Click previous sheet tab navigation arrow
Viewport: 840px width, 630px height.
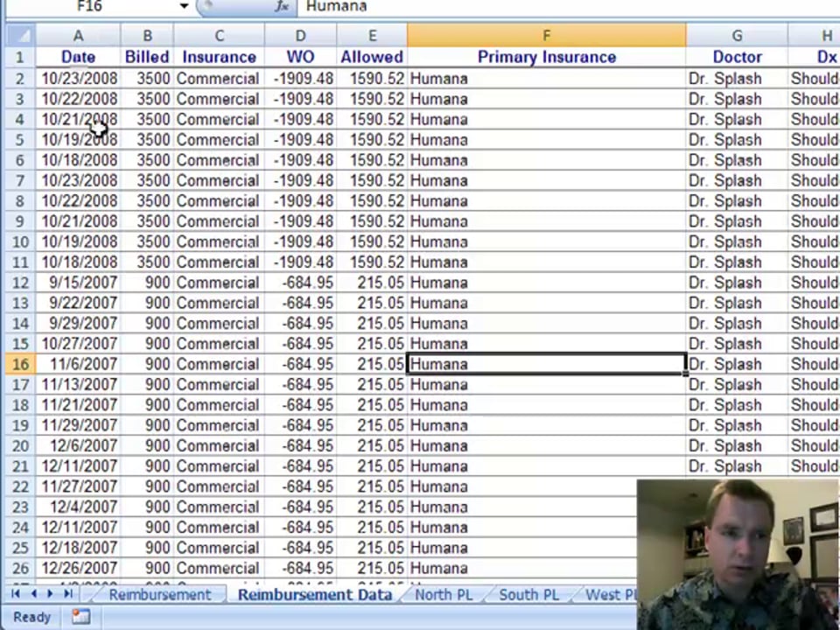click(x=33, y=593)
